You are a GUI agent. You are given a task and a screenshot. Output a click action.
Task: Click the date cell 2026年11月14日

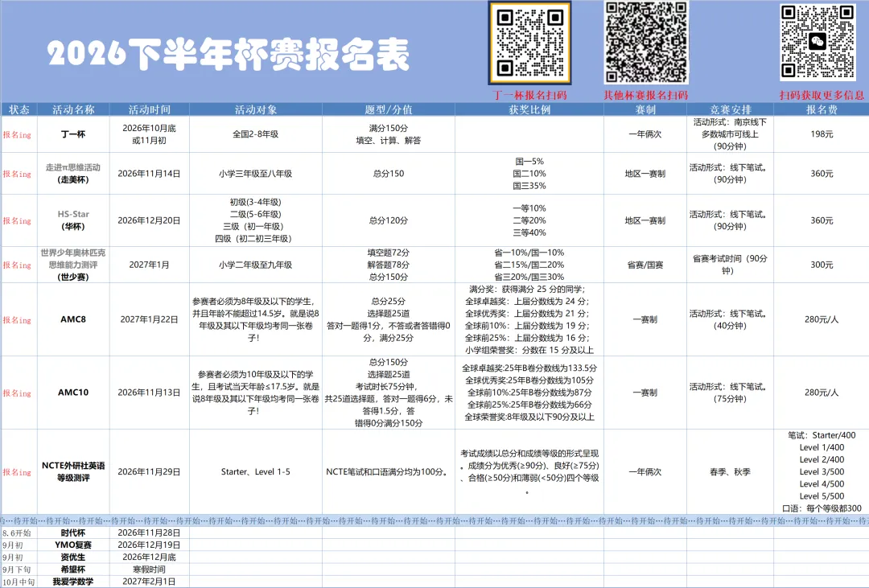149,174
